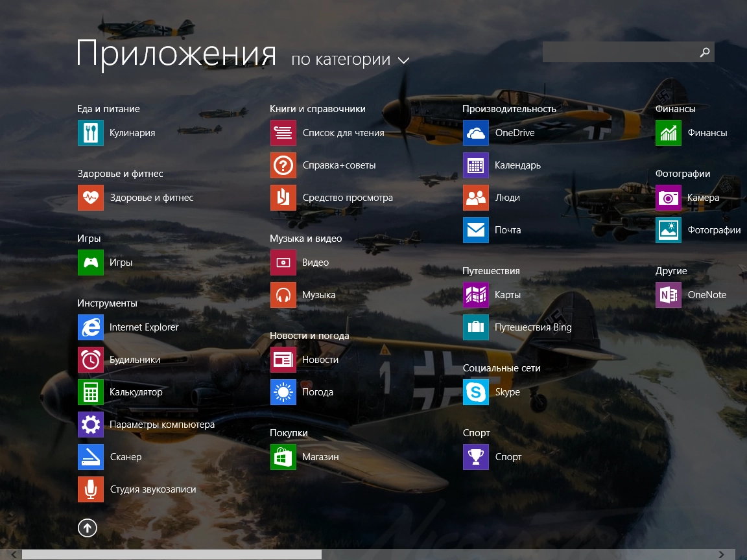Image resolution: width=747 pixels, height=560 pixels.
Task: Open the Игры gamepad icon
Action: (x=91, y=262)
